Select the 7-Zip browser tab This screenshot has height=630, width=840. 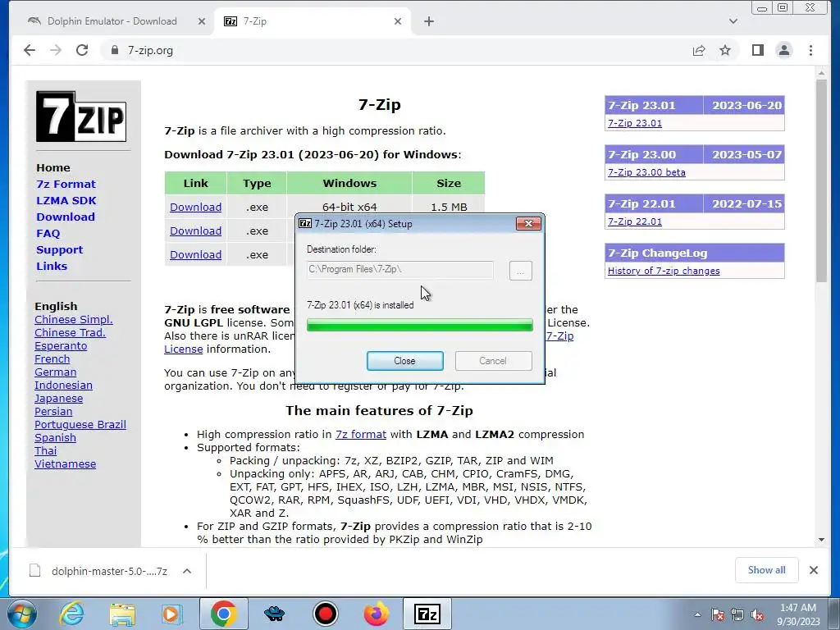313,21
